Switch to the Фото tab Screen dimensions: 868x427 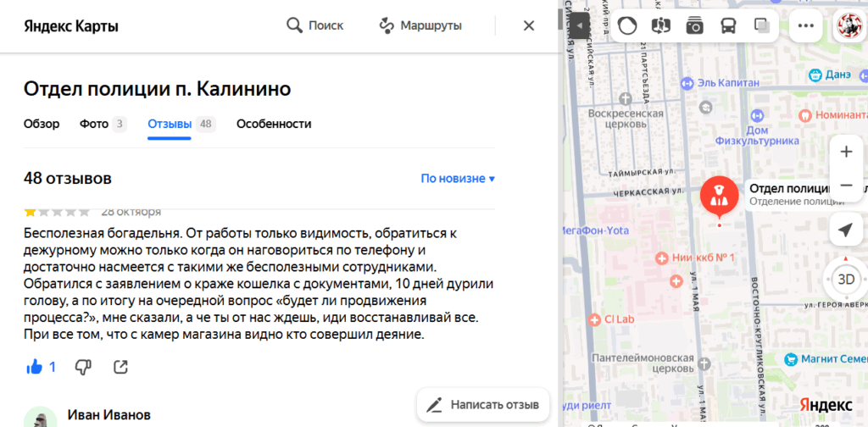103,124
